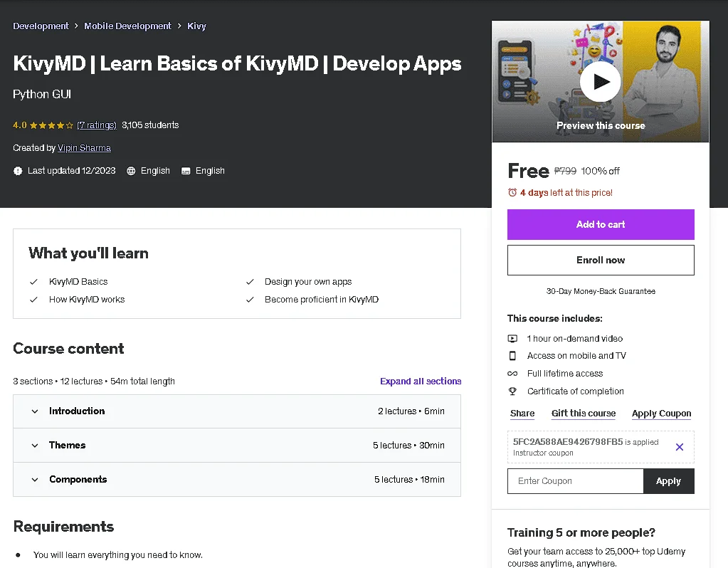This screenshot has width=728, height=568.
Task: Remove the applied instructor coupon
Action: (x=679, y=447)
